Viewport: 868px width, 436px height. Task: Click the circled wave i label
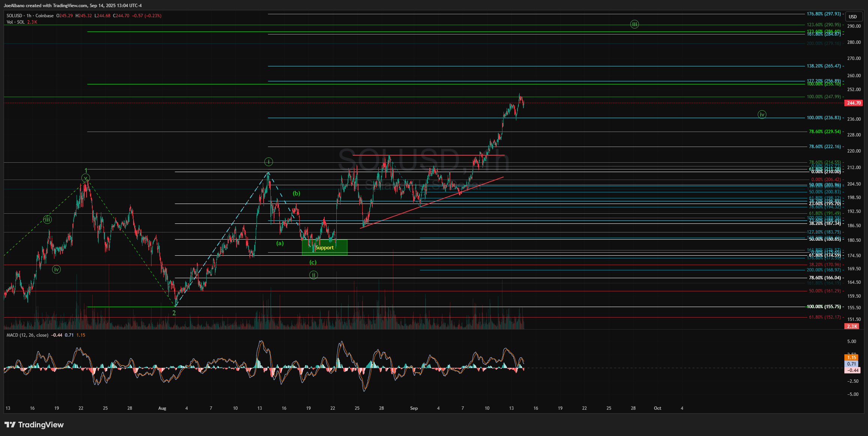(268, 162)
